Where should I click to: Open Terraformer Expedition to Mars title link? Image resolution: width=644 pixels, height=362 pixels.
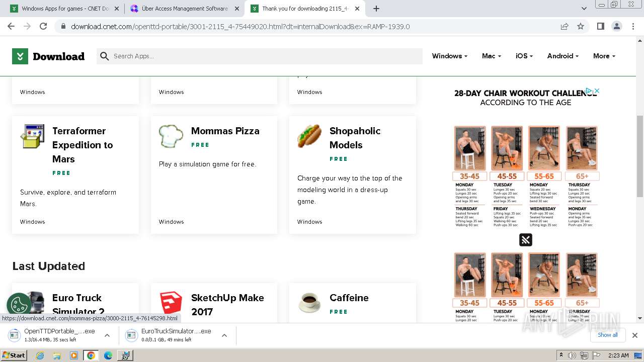[x=83, y=145]
